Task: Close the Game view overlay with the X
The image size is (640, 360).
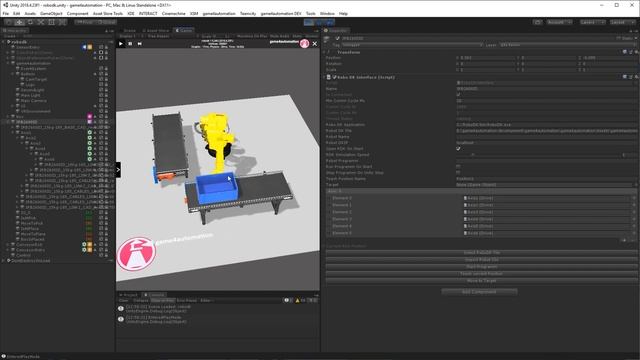Action: 315,44
